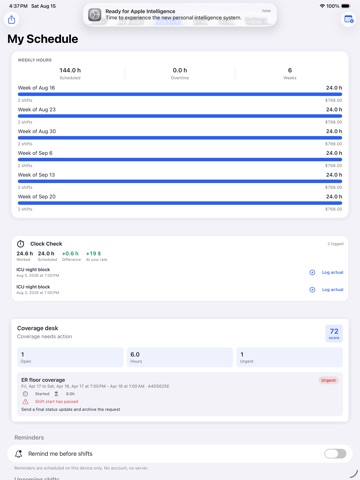
Task: Tap the +19 $ At your rate value
Action: 94,254
